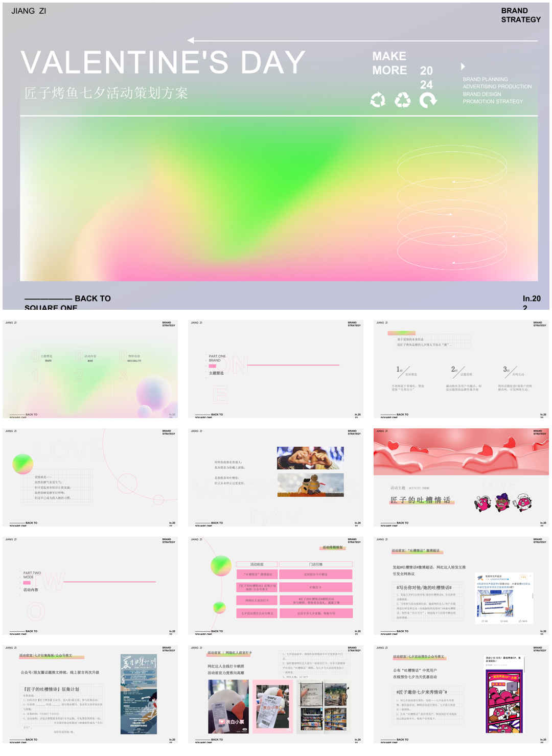Open the 夏日吐槽计划 poster thumbnail
Screen dimensions: 552x756
139,694
